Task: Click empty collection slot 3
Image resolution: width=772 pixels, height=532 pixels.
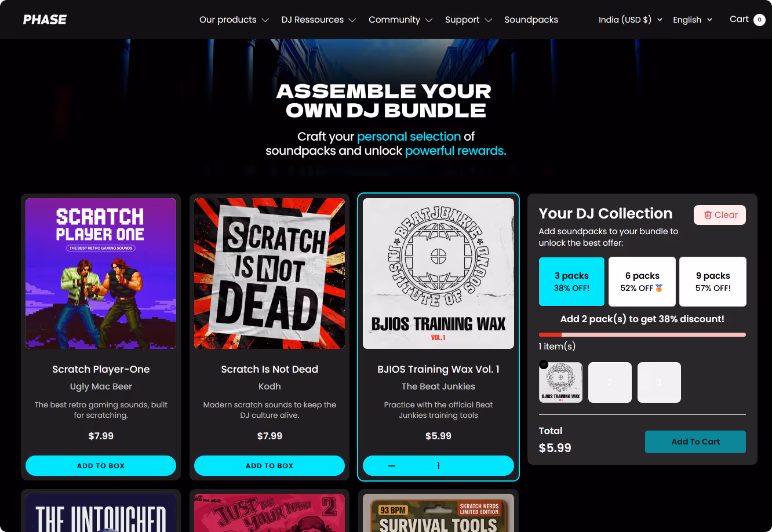Action: [659, 382]
